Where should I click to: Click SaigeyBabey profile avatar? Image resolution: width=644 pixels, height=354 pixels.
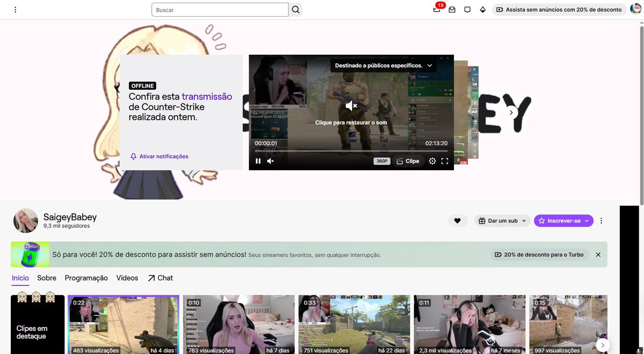click(x=26, y=221)
